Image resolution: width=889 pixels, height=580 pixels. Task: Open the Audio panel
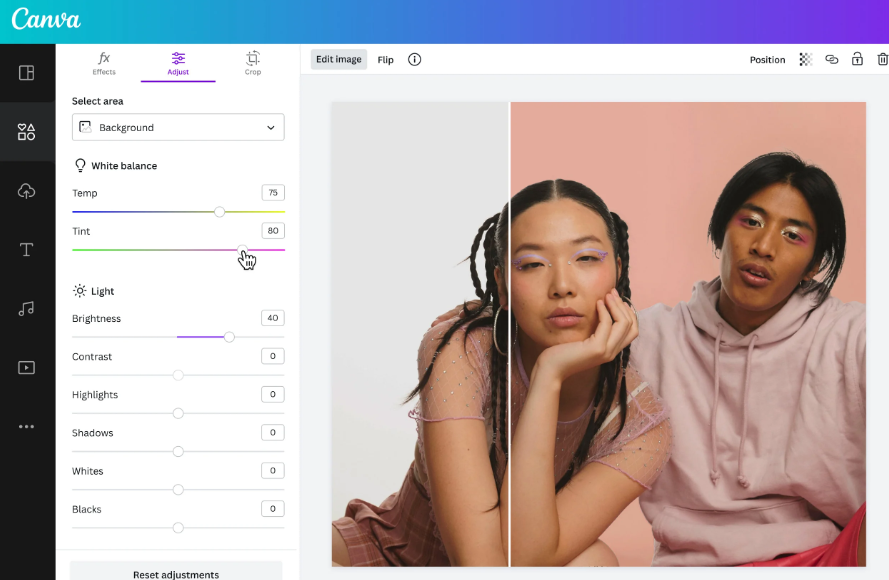pos(27,308)
